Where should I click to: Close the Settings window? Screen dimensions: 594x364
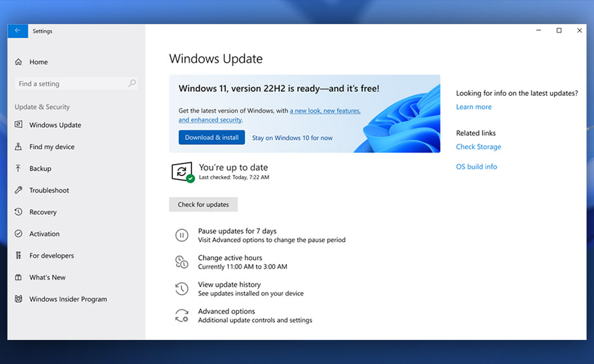579,31
